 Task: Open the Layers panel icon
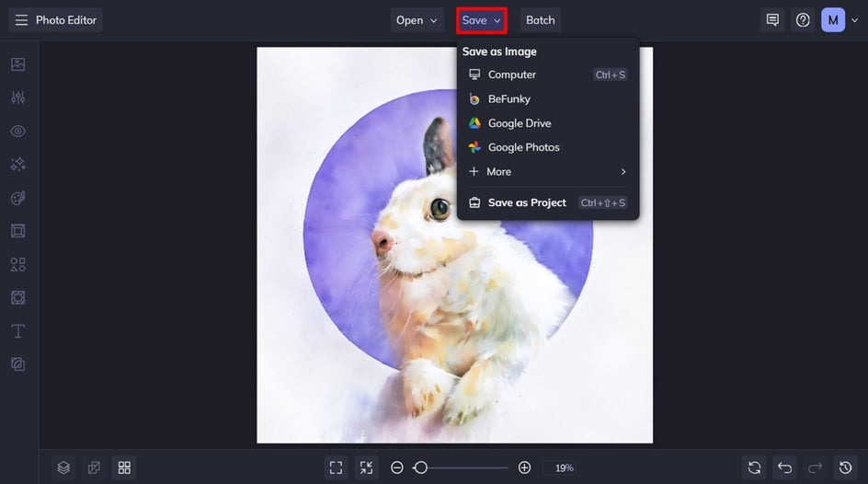(x=63, y=468)
